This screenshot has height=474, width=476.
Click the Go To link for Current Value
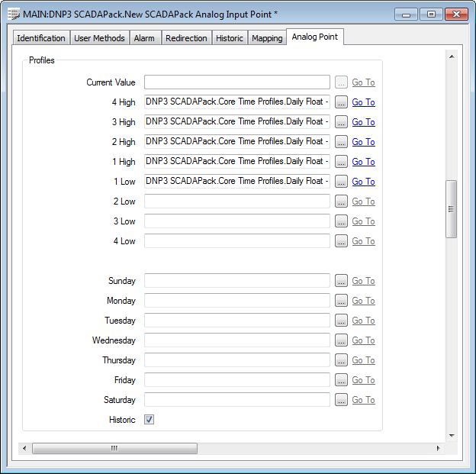pos(363,82)
